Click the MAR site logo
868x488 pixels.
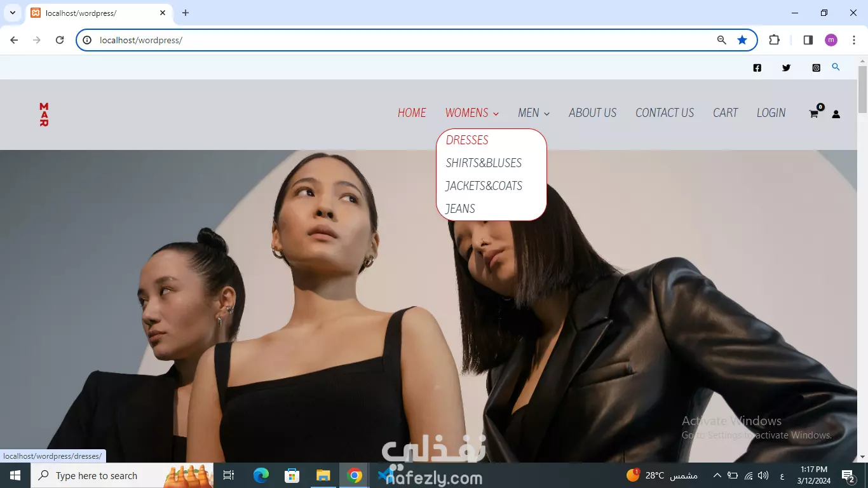(x=44, y=114)
